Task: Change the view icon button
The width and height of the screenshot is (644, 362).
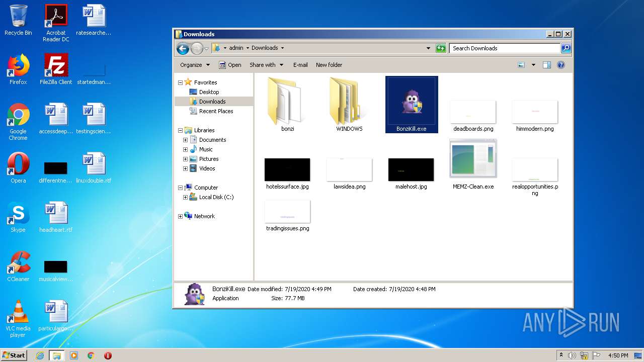Action: tap(521, 65)
